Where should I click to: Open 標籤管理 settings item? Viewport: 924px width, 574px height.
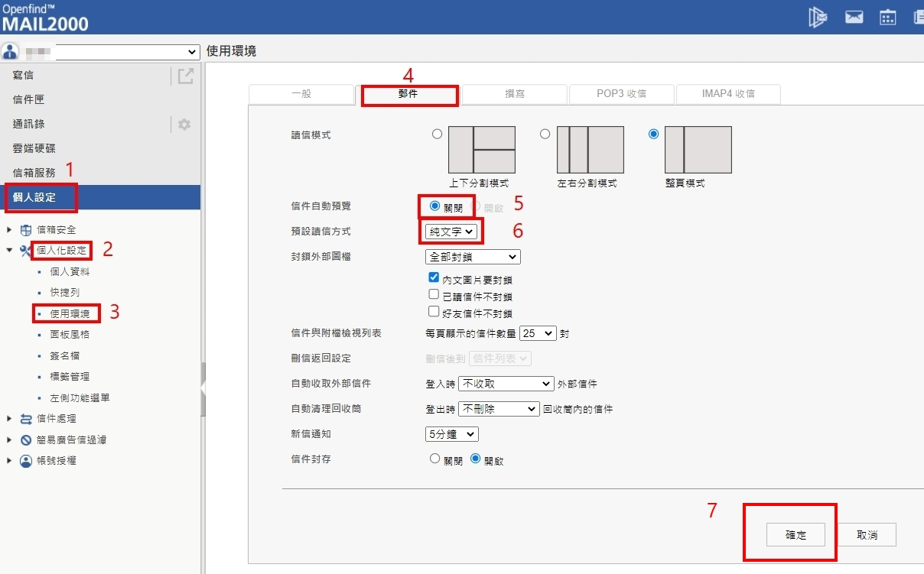(70, 377)
